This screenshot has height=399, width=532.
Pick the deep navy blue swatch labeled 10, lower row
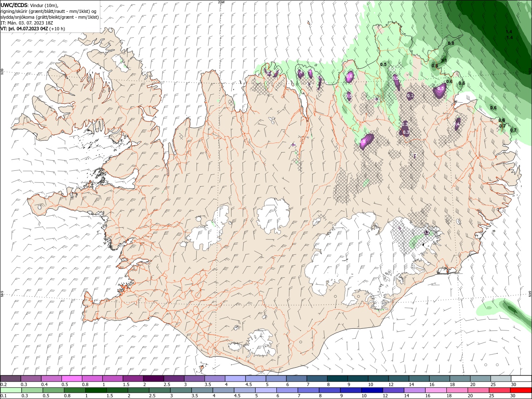point(372,390)
